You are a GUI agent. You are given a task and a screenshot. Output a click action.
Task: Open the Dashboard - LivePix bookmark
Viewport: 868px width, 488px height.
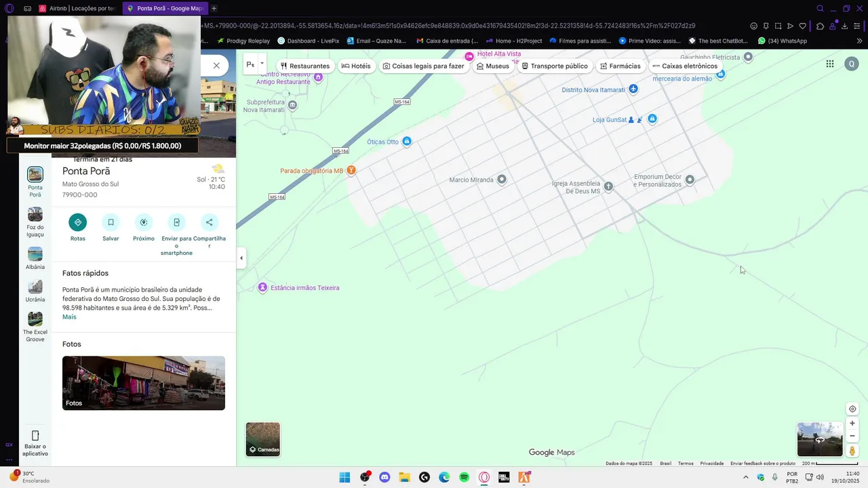click(309, 41)
